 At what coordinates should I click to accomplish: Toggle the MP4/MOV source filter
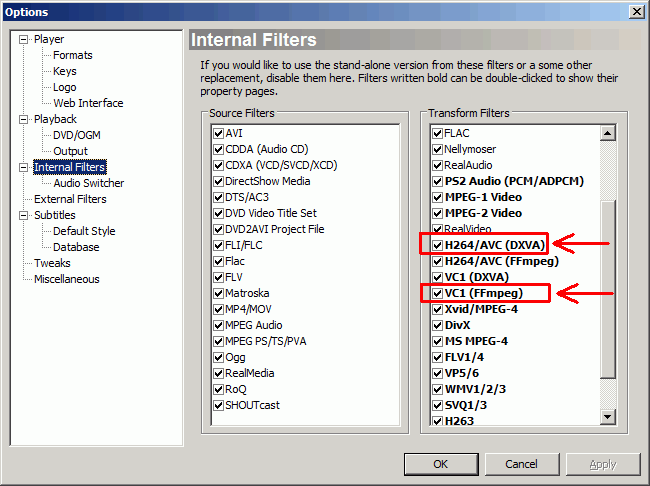(x=218, y=309)
